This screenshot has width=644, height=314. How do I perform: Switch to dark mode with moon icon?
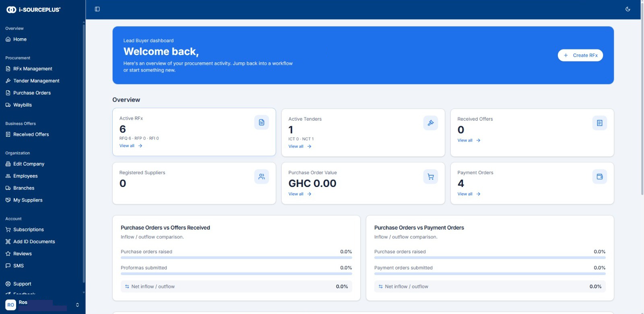pos(627,9)
